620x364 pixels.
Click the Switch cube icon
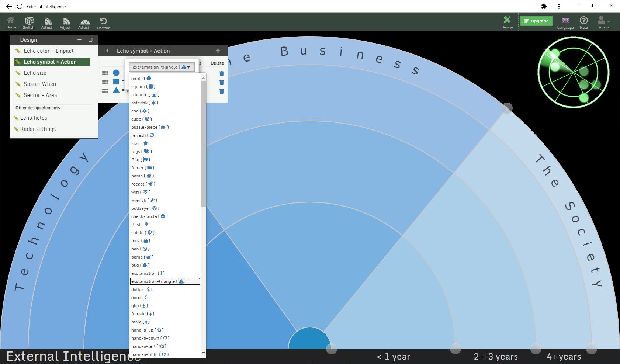29,22
